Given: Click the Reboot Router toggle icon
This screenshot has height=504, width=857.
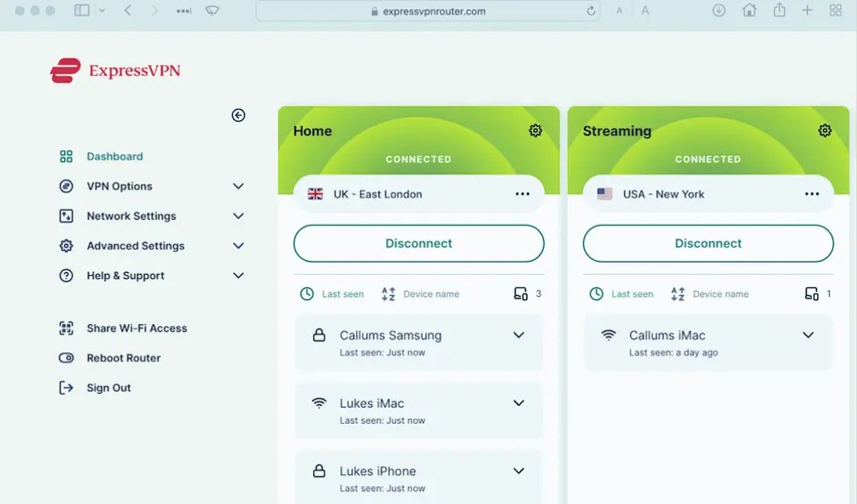Looking at the screenshot, I should 66,358.
